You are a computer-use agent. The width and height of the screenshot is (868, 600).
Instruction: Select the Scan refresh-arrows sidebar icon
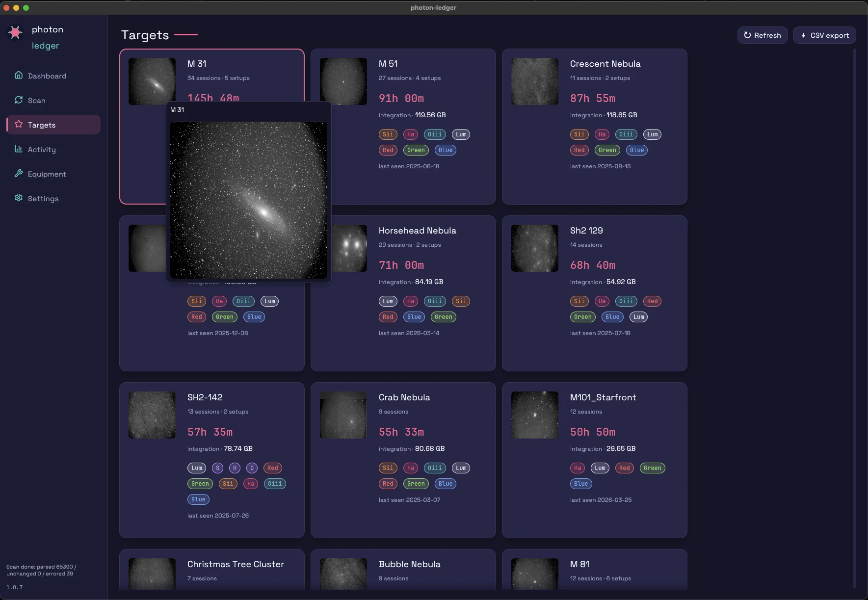point(19,100)
